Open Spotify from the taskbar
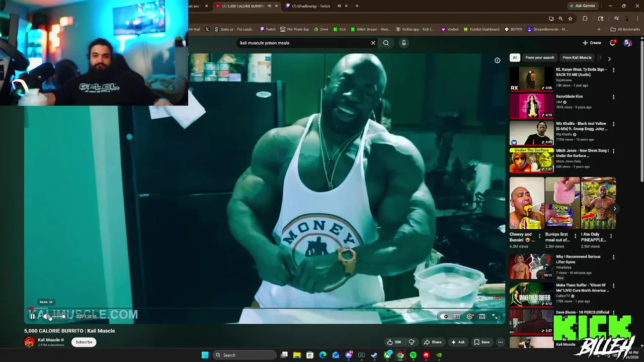 [x=413, y=355]
